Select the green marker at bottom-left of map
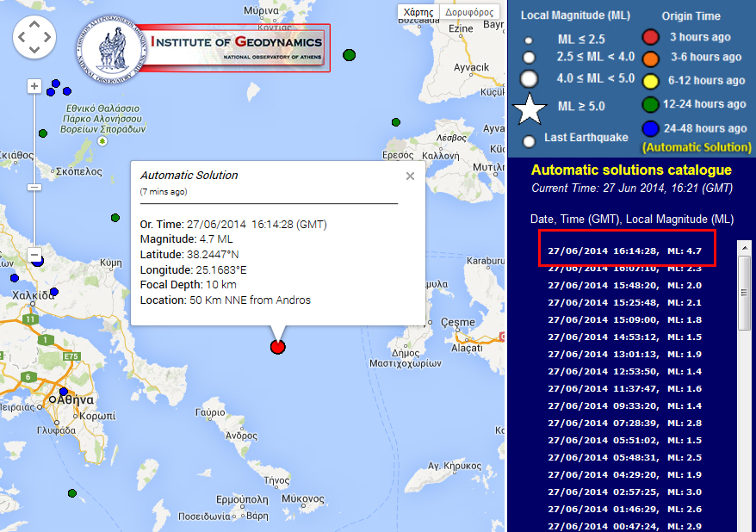 71,493
